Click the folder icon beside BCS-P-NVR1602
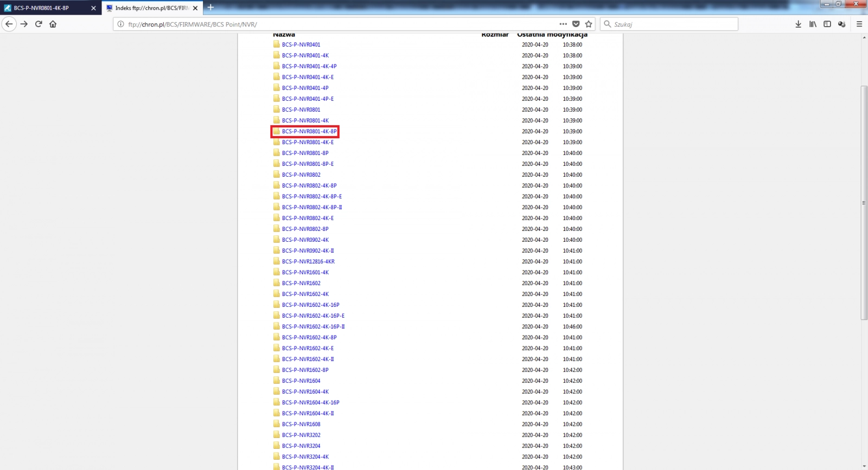This screenshot has height=470, width=868. tap(277, 283)
